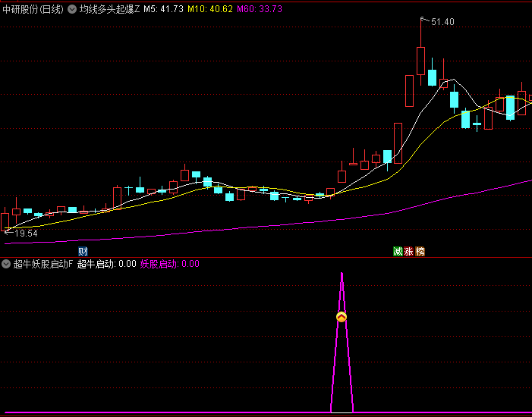Image resolution: width=532 pixels, height=417 pixels.
Task: Expand the 超牛妖股启动F indicator dropdown arrow
Action: [x=6, y=264]
